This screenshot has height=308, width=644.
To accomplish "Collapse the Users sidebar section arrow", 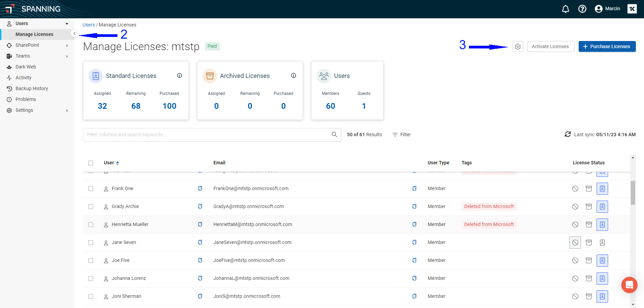I will (x=67, y=24).
